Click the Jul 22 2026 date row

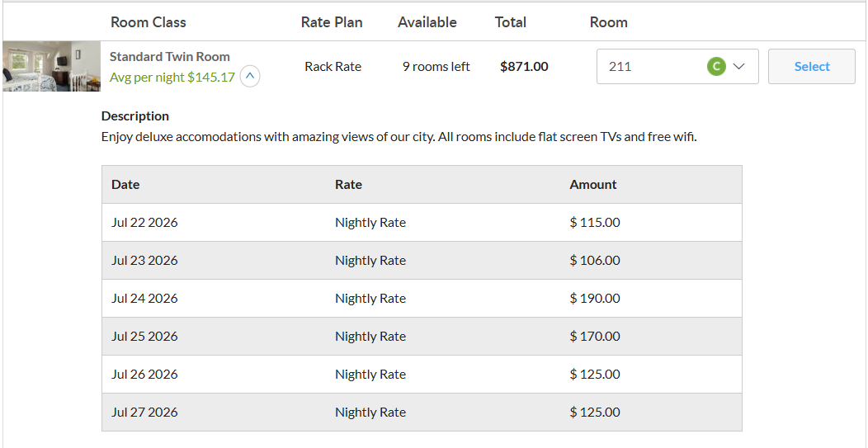pyautogui.click(x=422, y=223)
